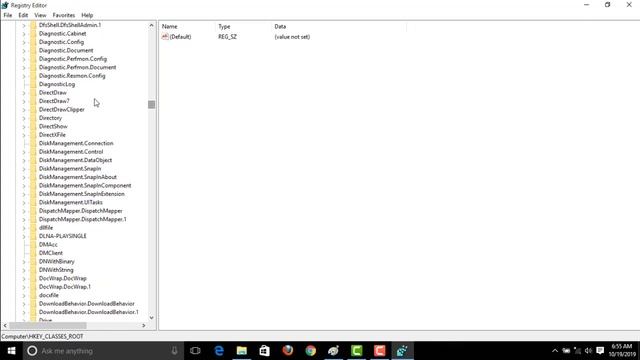Expand the DownloadBehavior.DownloadBehavior.1 key

click(24, 312)
